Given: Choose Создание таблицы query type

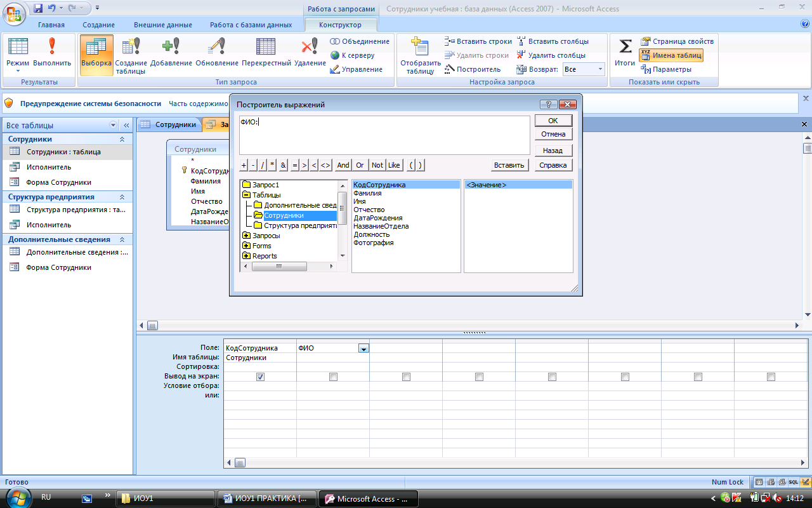Looking at the screenshot, I should tap(131, 56).
